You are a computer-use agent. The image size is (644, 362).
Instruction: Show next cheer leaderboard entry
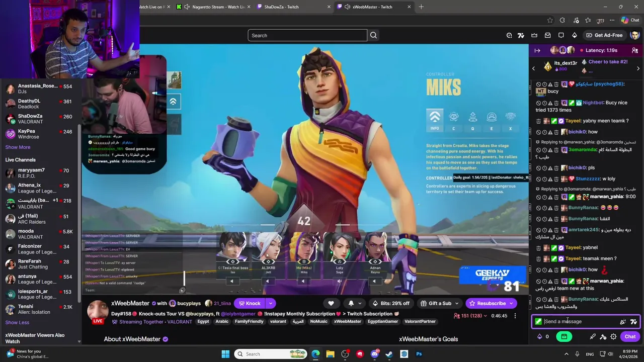(638, 68)
